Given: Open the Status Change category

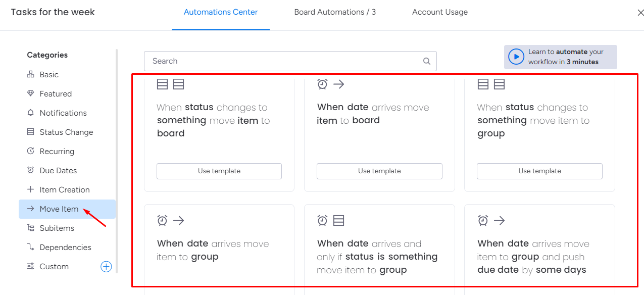Looking at the screenshot, I should coord(66,132).
